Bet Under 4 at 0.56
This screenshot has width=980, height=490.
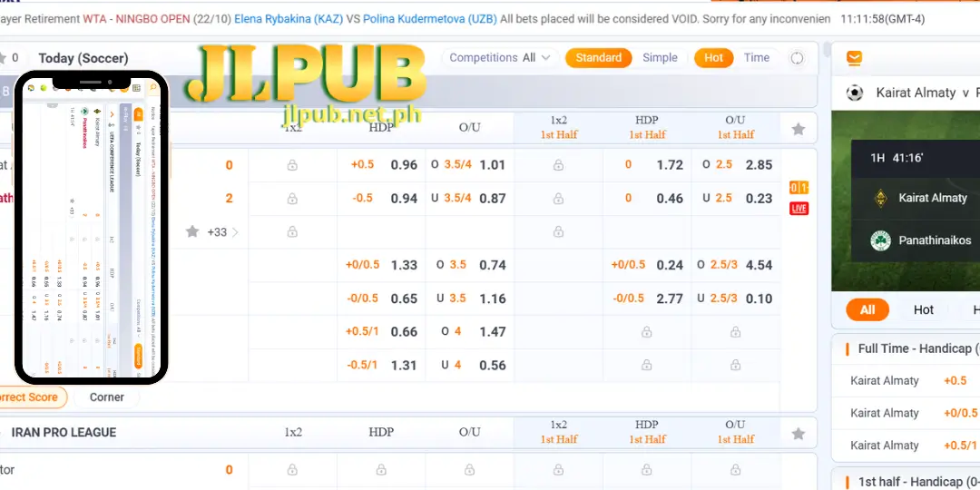469,365
